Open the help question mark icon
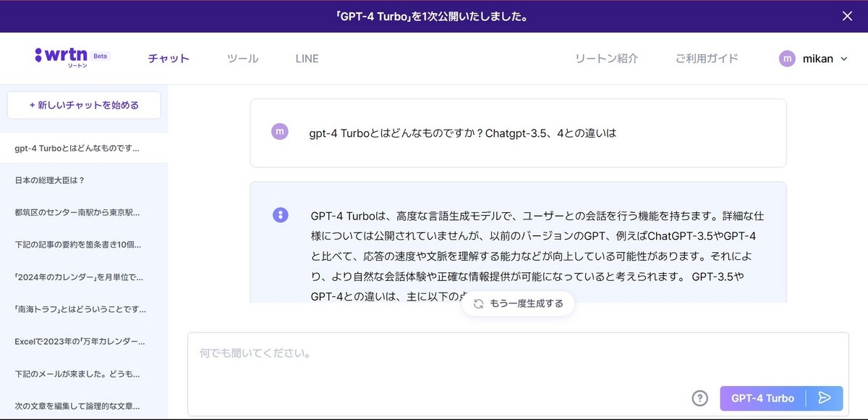Image resolution: width=868 pixels, height=420 pixels. [x=699, y=398]
